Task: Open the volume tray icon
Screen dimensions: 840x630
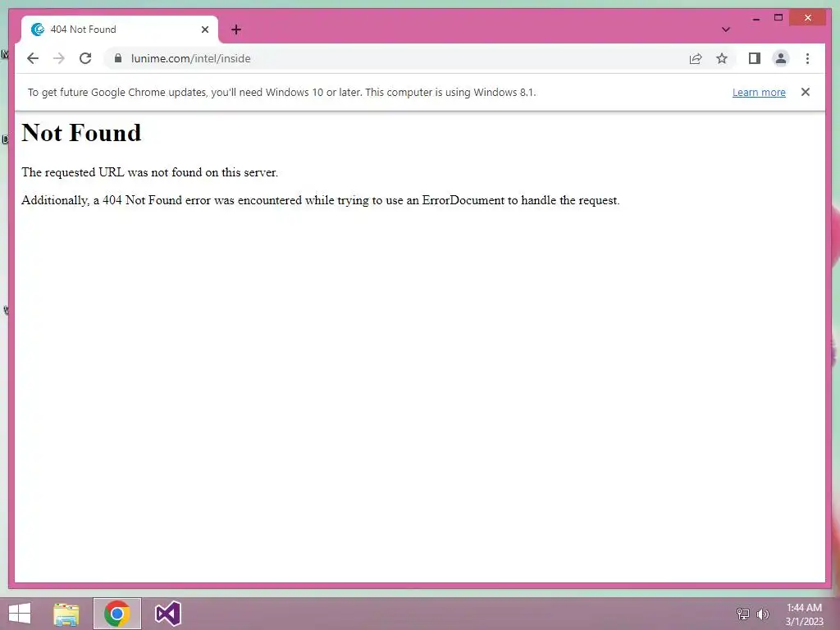Action: pos(763,614)
